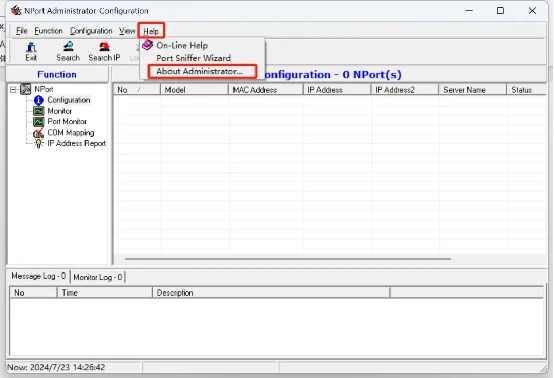Click the Search toolbar icon
Image resolution: width=554 pixels, height=378 pixels.
point(68,47)
